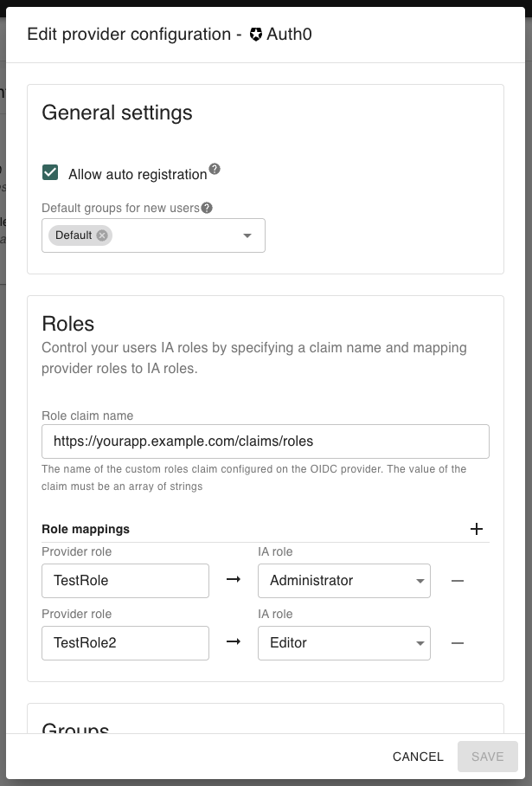
Task: Click the Save button
Action: point(487,757)
